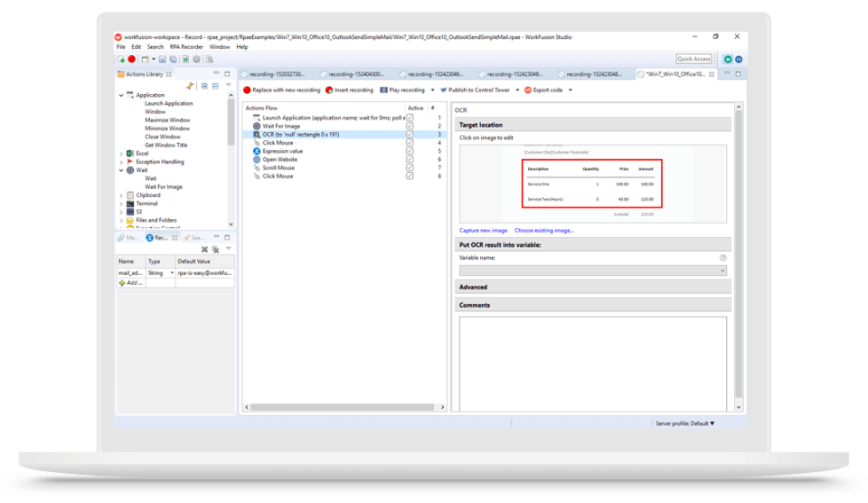868x503 pixels.
Task: Click target location image thumbnail to edit
Action: coord(593,184)
